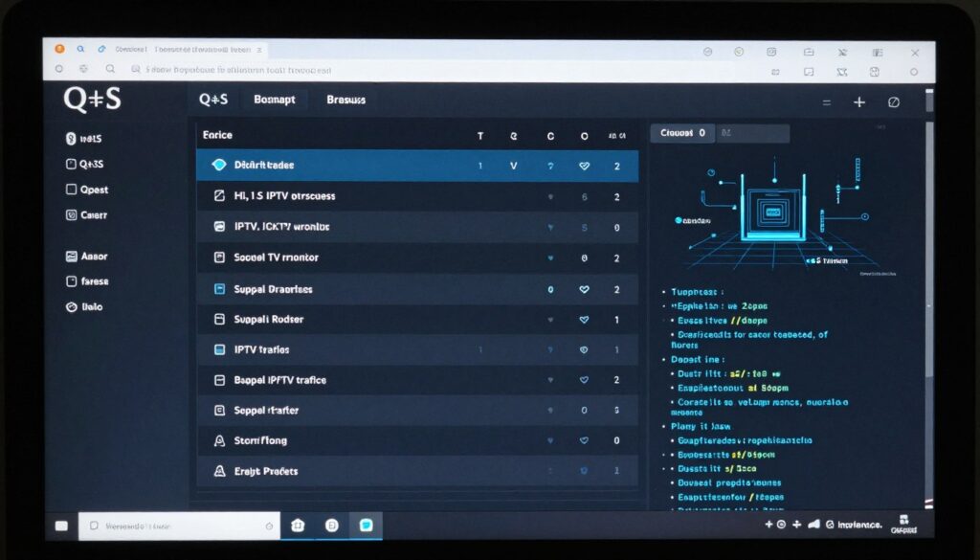
Task: Click the circled slash icon in the header
Action: [x=894, y=101]
